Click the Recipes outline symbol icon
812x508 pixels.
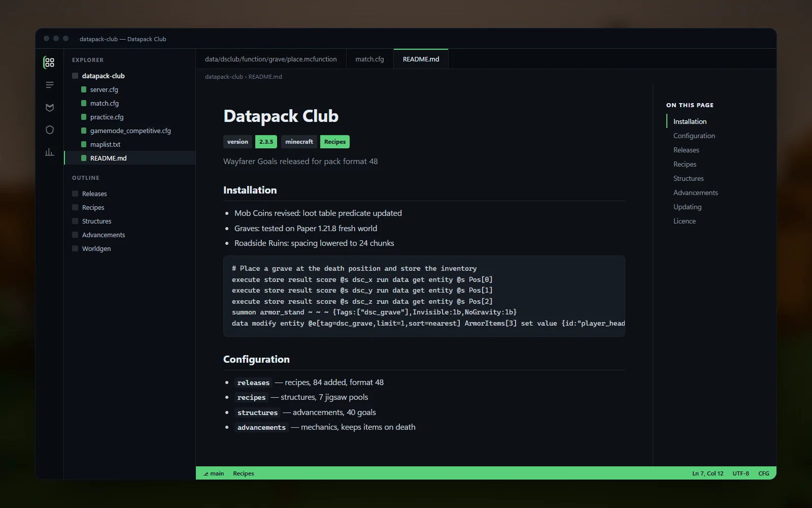coord(75,207)
